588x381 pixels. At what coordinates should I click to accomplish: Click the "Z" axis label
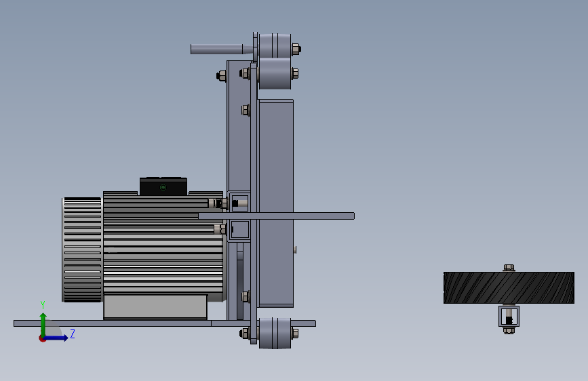(73, 334)
